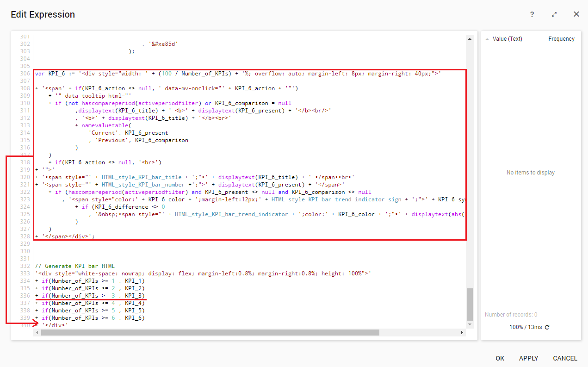Image resolution: width=588 pixels, height=367 pixels.
Task: Close the Edit Expression dialog
Action: (576, 14)
